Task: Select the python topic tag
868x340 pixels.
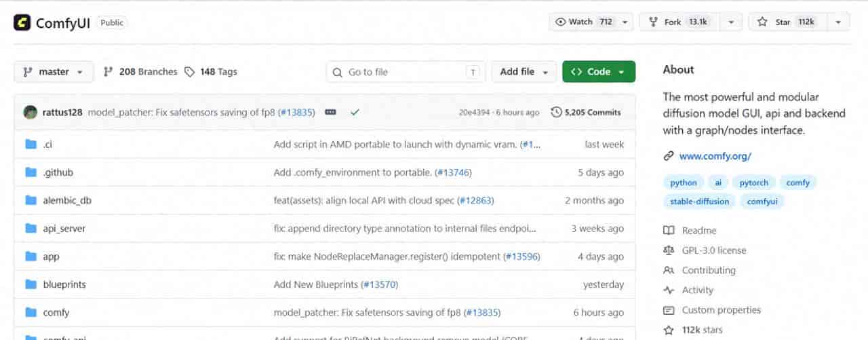Action: click(x=684, y=183)
